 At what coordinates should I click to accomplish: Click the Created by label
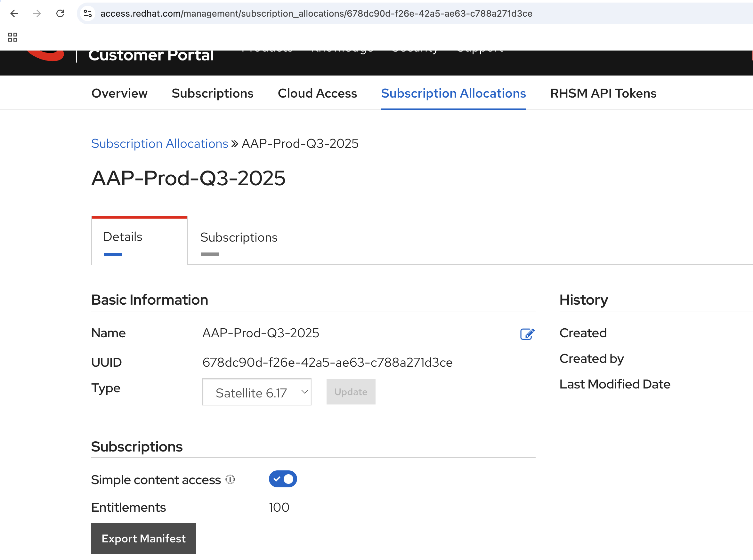tap(592, 359)
